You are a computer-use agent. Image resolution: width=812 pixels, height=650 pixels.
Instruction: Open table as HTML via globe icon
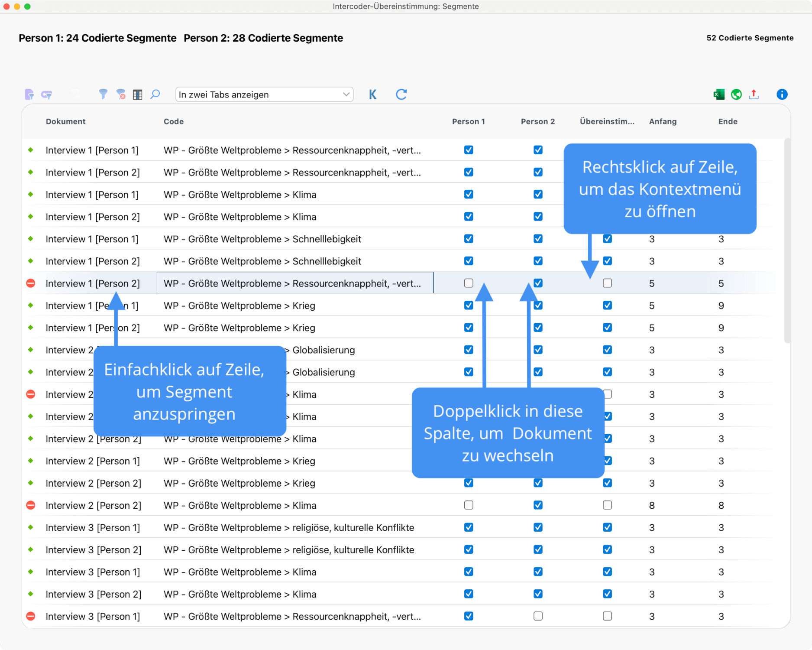click(x=736, y=94)
